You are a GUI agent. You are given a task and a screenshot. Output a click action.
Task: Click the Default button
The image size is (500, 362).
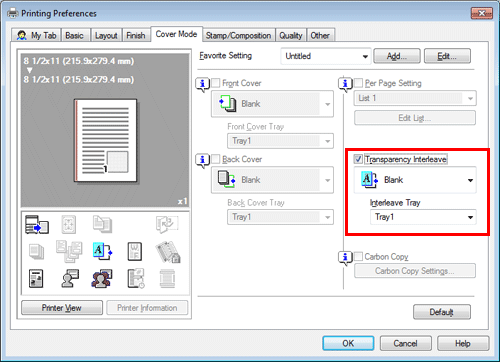pyautogui.click(x=442, y=312)
